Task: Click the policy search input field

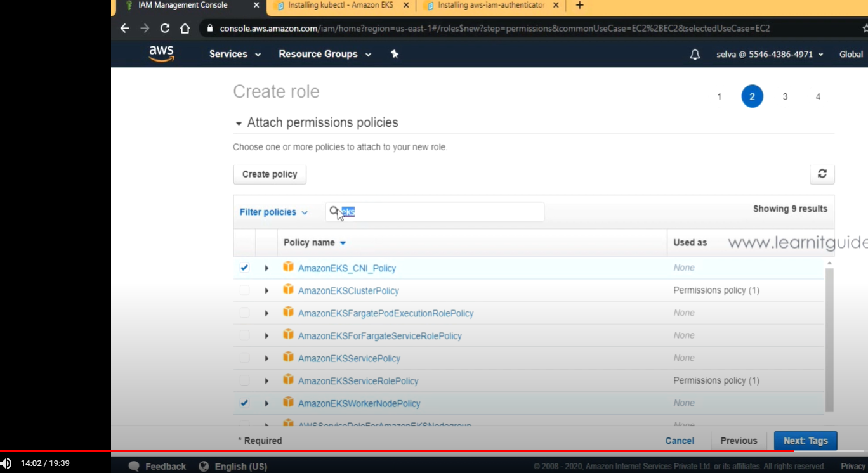Action: pyautogui.click(x=435, y=212)
